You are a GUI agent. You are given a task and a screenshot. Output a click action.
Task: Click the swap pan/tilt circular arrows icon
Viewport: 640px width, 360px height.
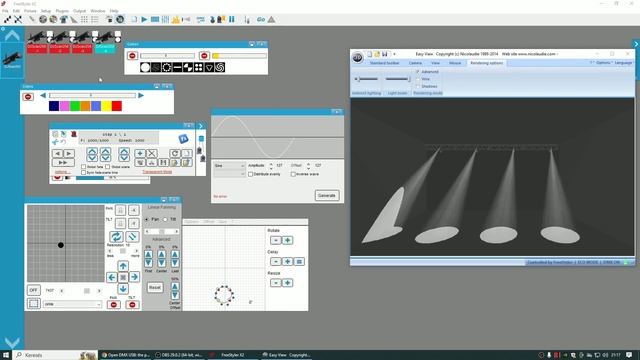pos(116,237)
